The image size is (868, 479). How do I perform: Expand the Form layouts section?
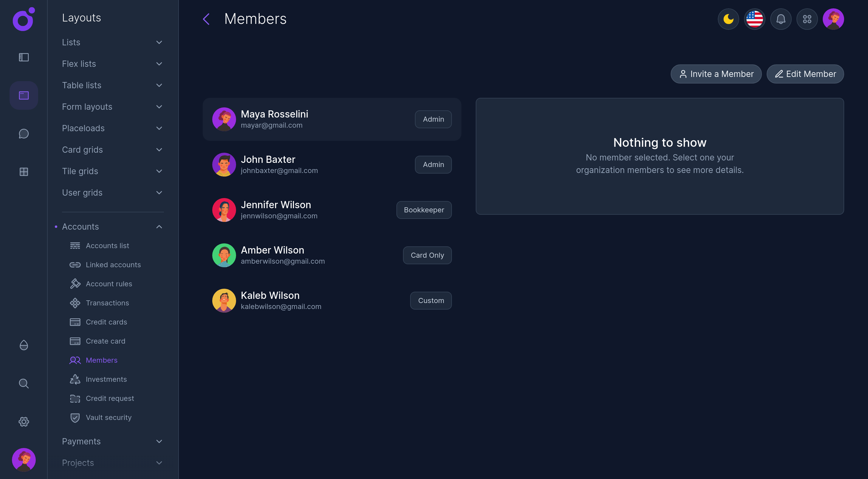click(x=159, y=106)
